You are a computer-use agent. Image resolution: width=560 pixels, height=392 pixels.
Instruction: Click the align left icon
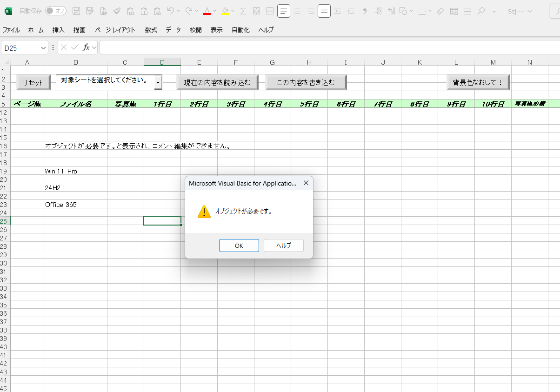tap(283, 11)
